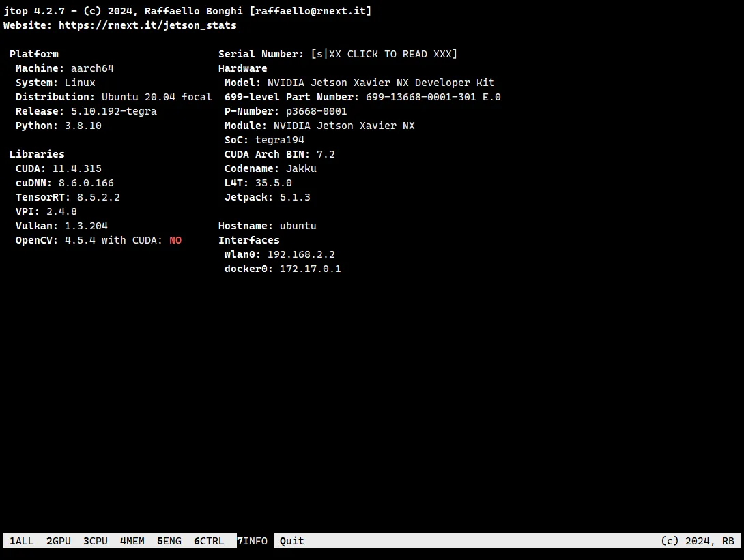The image size is (744, 560).
Task: Go to the 4MEM tab
Action: 132,541
